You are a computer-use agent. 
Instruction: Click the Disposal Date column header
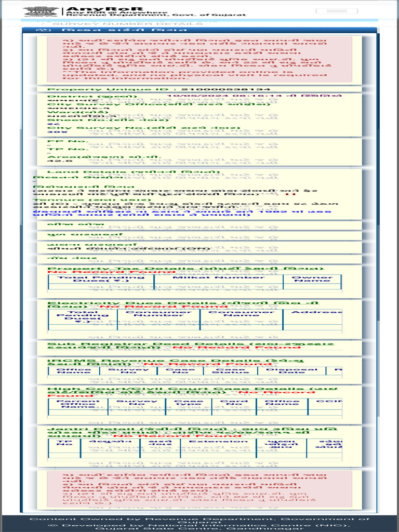291,371
